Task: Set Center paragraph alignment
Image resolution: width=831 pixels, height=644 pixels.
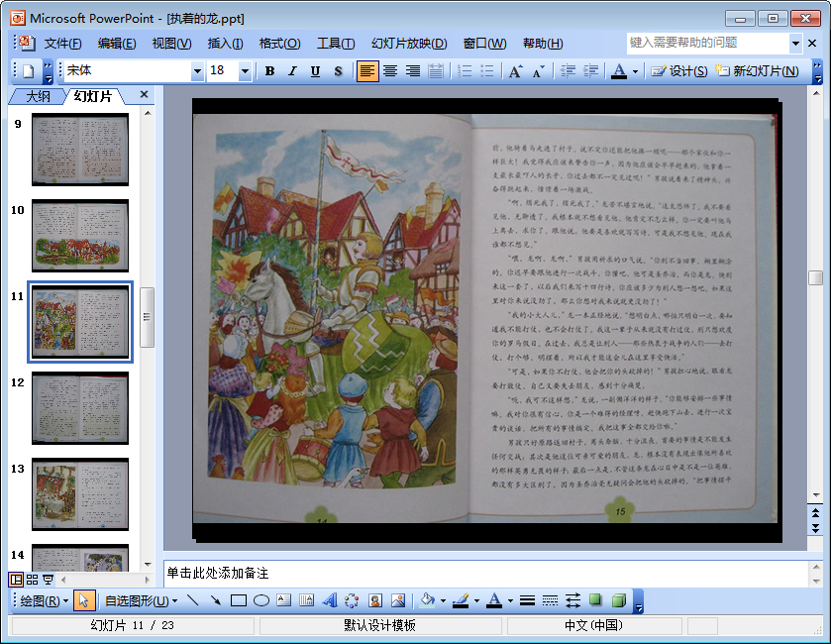Action: (390, 71)
